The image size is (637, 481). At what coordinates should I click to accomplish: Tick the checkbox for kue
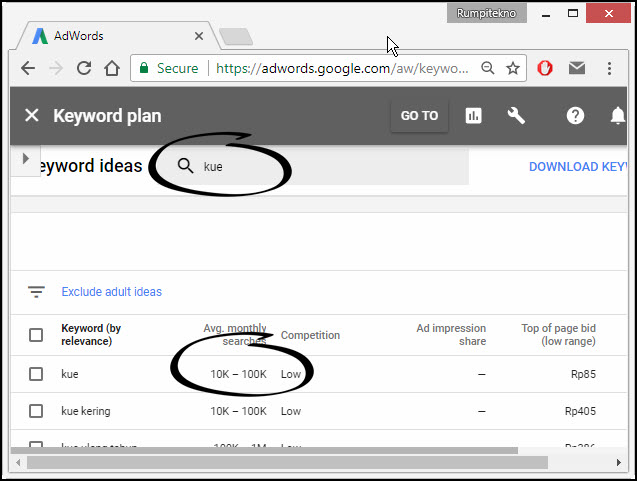(36, 374)
